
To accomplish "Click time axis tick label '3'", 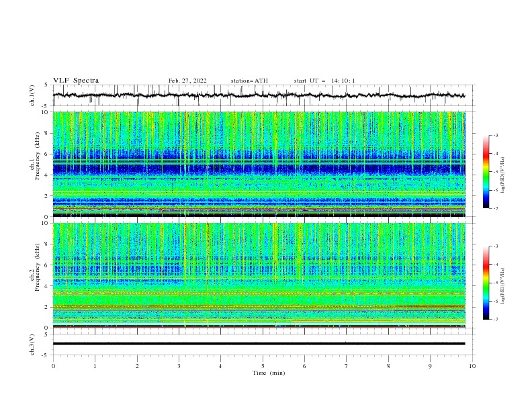I will click(x=179, y=366).
